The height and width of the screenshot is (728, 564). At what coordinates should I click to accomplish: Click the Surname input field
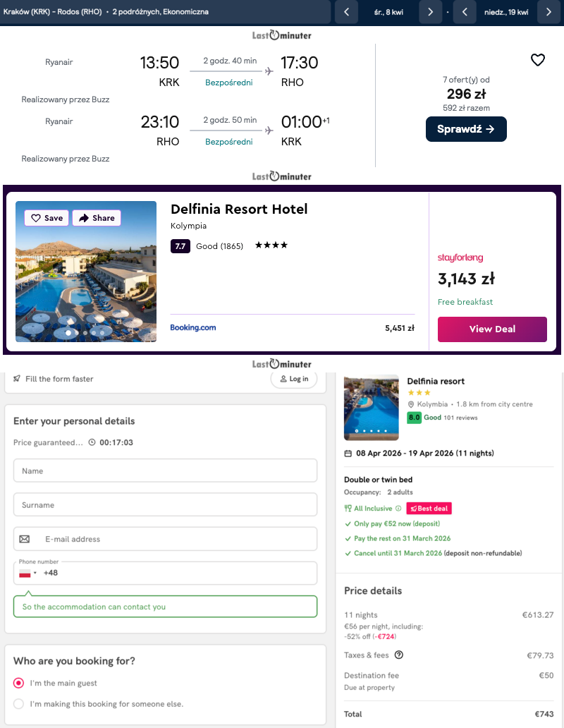click(165, 505)
